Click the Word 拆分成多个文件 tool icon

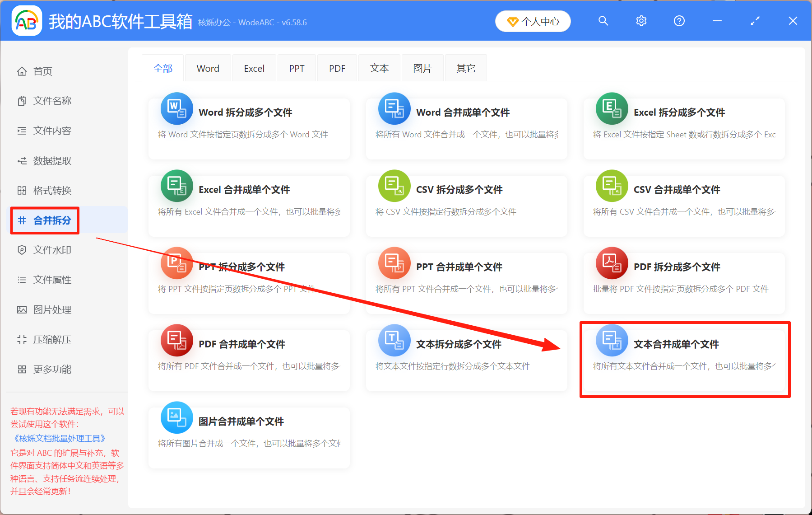coord(176,108)
